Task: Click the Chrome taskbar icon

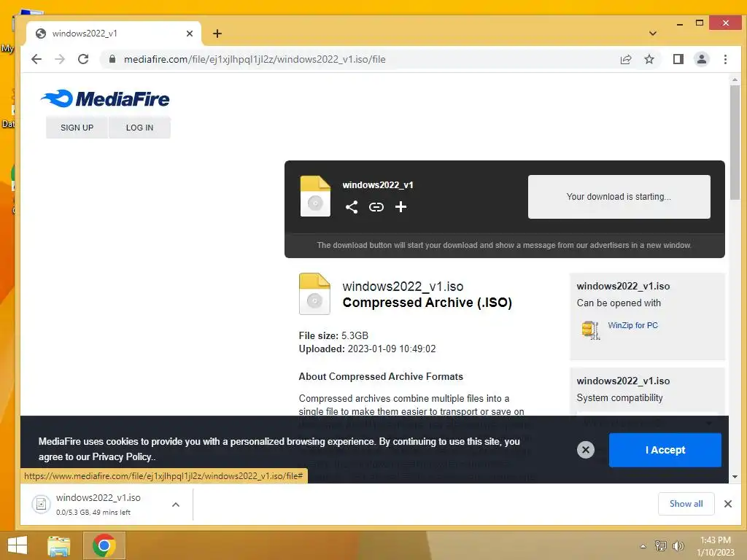Action: (104, 545)
